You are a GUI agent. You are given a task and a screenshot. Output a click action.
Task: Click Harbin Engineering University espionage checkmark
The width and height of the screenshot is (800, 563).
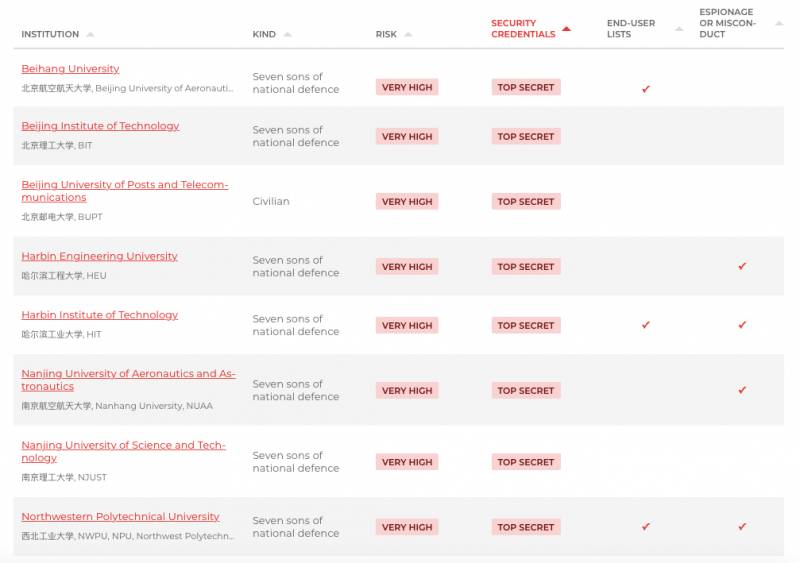[x=742, y=267]
